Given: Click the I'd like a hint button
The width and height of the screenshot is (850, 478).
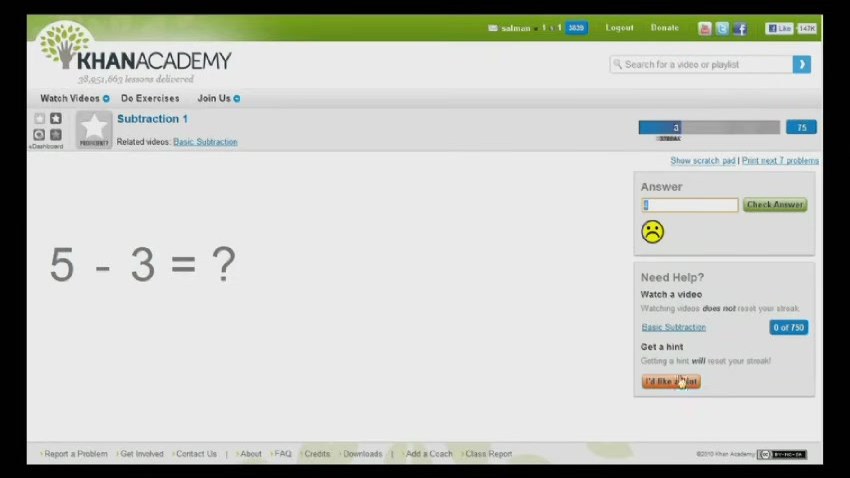Looking at the screenshot, I should coord(671,382).
